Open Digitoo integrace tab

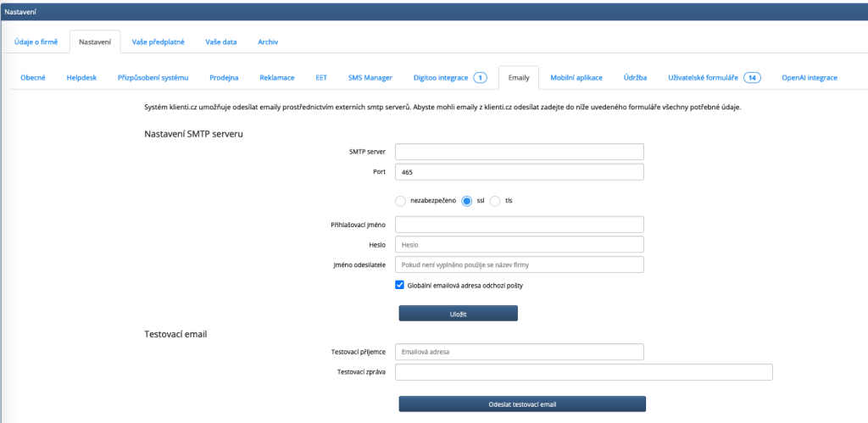tap(441, 77)
